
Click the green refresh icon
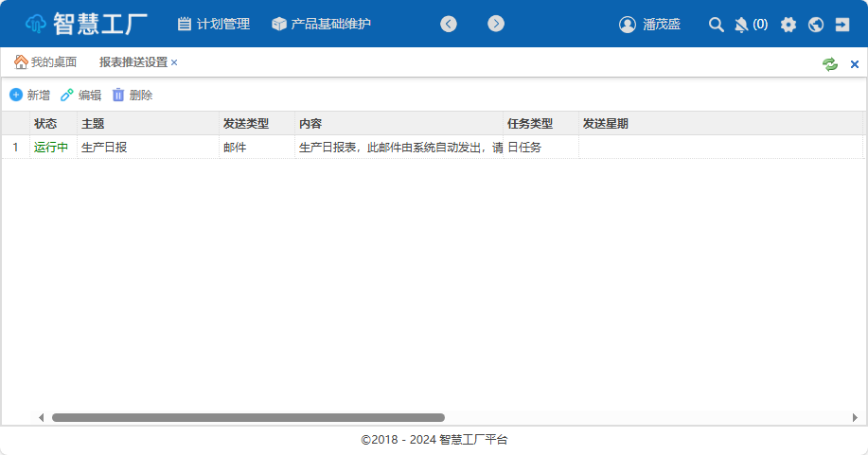[x=830, y=63]
